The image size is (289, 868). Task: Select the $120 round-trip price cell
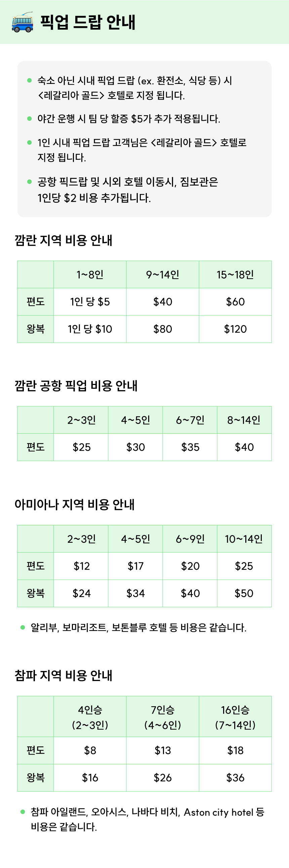235,329
